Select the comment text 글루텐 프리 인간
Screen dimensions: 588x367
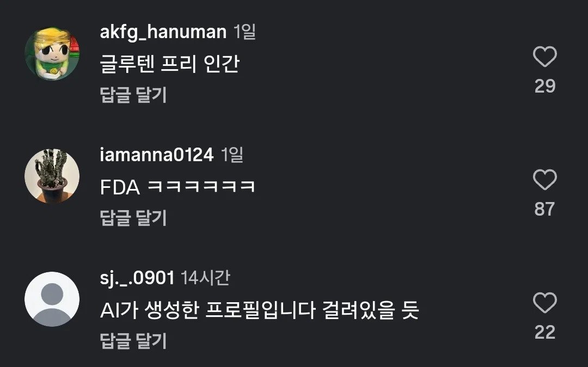(169, 63)
